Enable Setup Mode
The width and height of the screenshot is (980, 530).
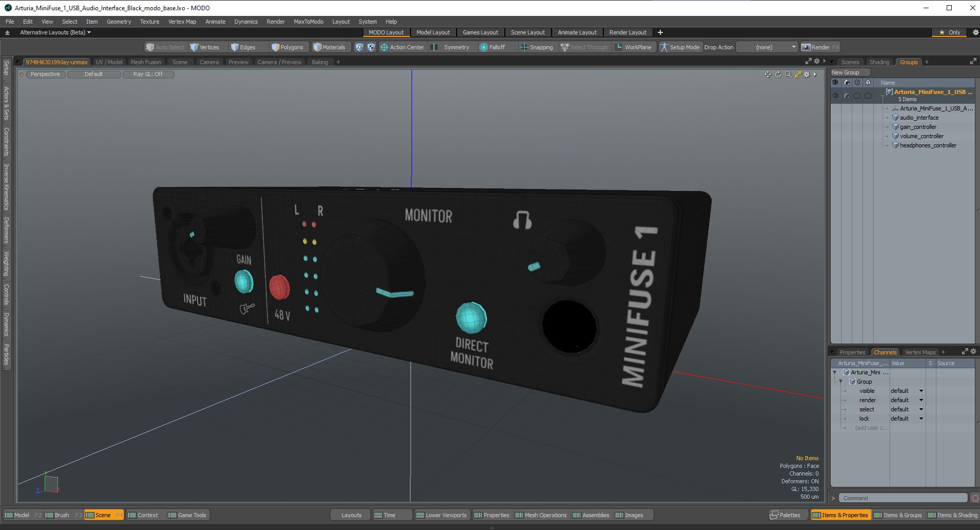680,47
